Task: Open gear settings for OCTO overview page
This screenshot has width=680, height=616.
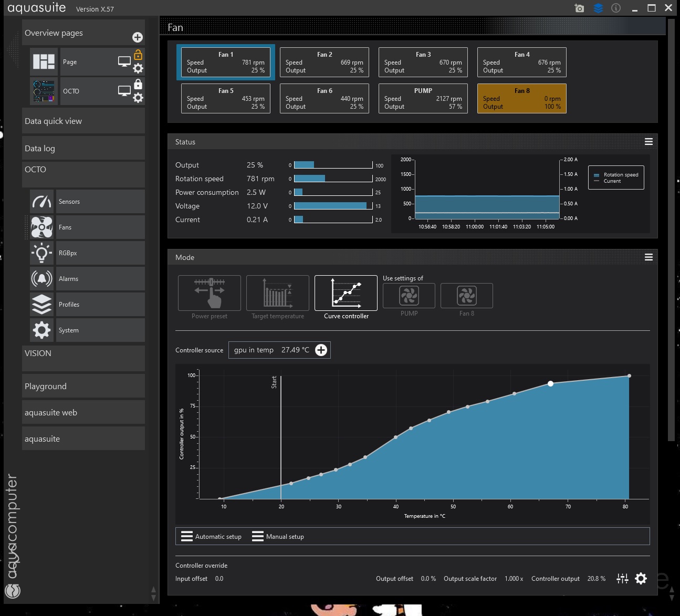Action: pyautogui.click(x=138, y=98)
